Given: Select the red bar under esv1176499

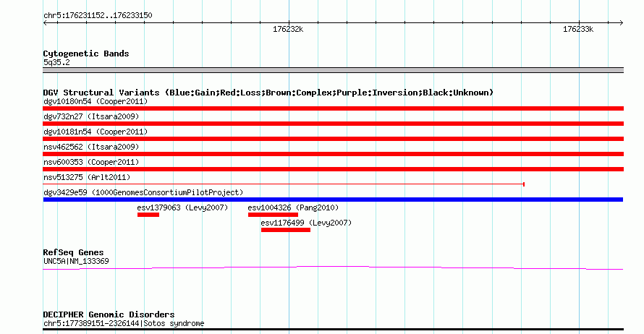Looking at the screenshot, I should coord(286,230).
